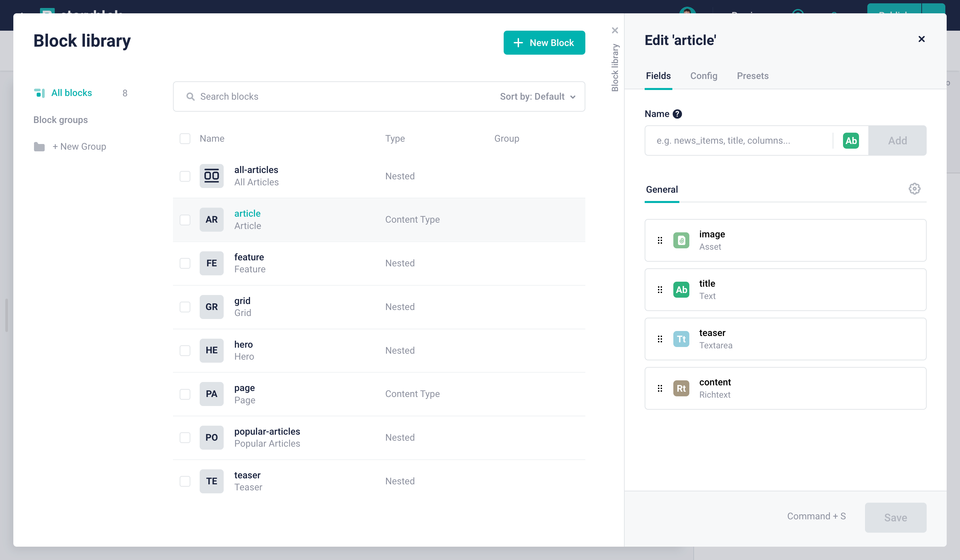The image size is (960, 560).
Task: Check the teaser row checkbox
Action: point(185,481)
